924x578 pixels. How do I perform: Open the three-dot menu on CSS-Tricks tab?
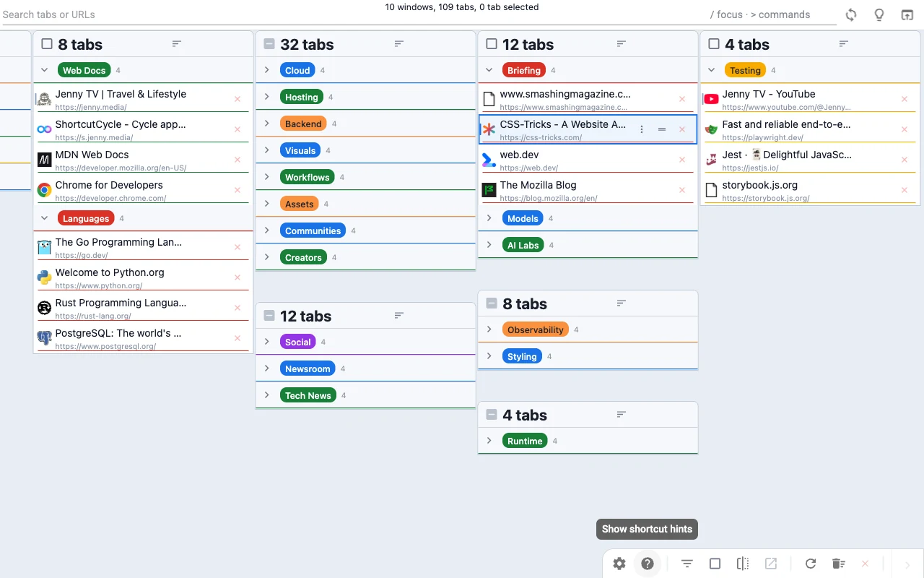pyautogui.click(x=642, y=129)
